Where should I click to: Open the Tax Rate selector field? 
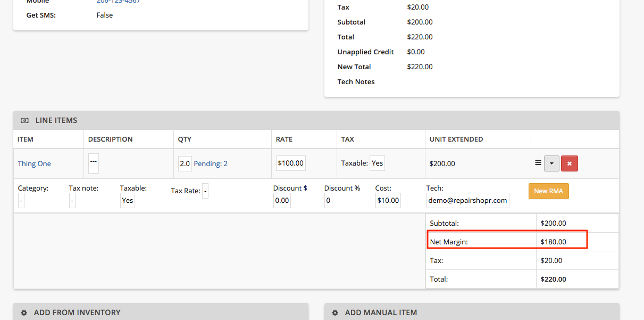[x=205, y=191]
